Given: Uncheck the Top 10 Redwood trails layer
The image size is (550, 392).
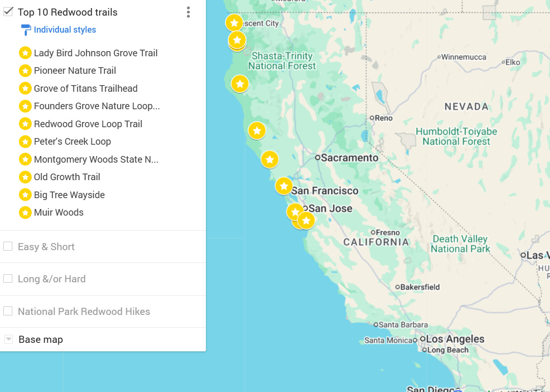Looking at the screenshot, I should (8, 11).
